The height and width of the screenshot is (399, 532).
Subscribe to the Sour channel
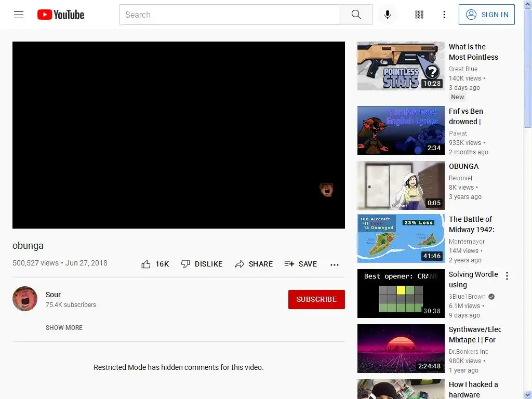(316, 299)
